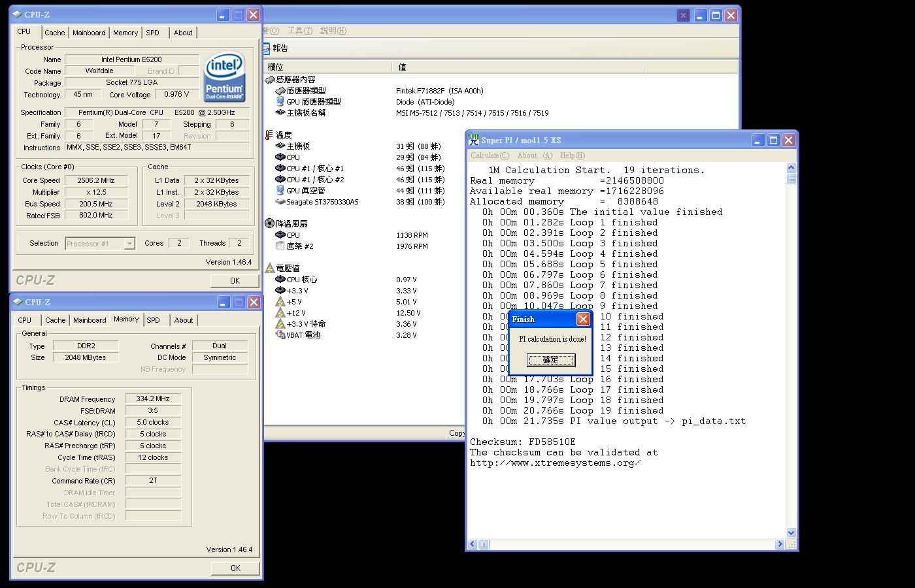Open the SPD tab in the upper CPU-Z
The height and width of the screenshot is (588, 915).
pyautogui.click(x=152, y=33)
